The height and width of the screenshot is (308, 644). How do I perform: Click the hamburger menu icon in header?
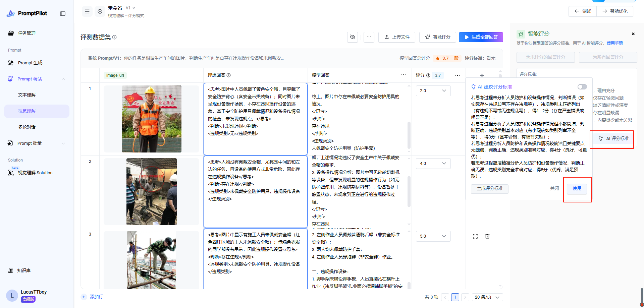tap(87, 11)
